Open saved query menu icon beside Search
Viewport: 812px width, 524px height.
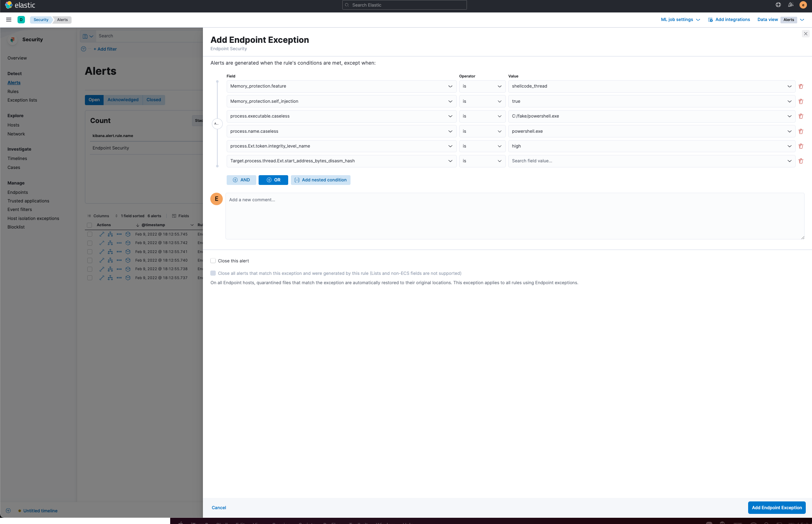tap(88, 36)
